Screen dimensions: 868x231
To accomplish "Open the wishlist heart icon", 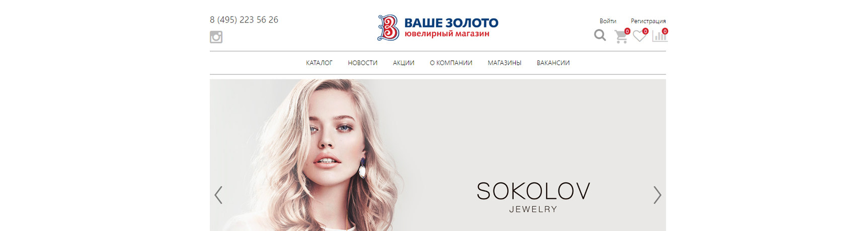I will click(x=640, y=36).
